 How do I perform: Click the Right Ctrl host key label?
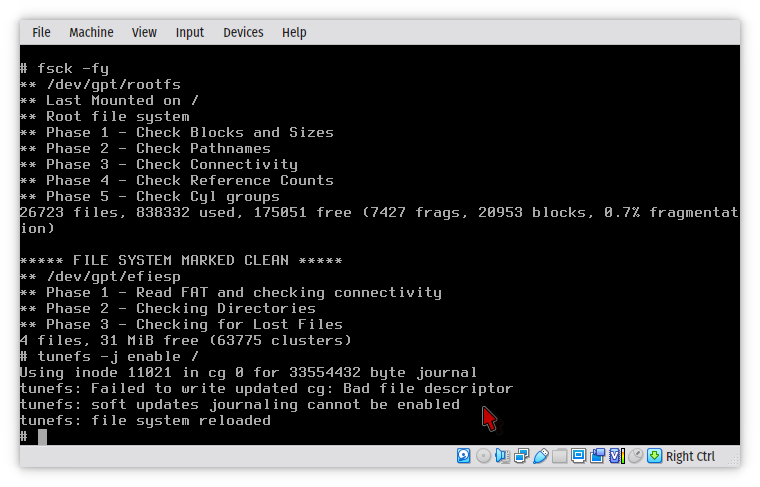(x=690, y=456)
